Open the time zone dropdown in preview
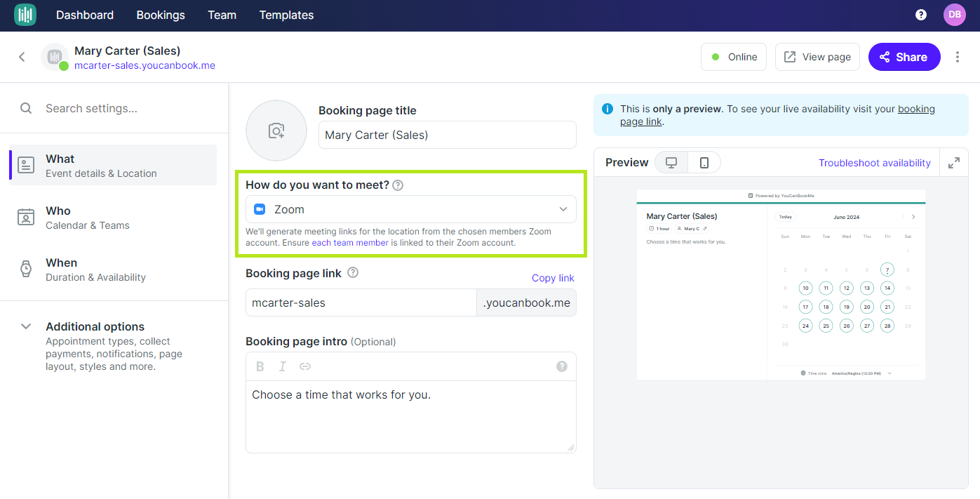 tap(847, 373)
